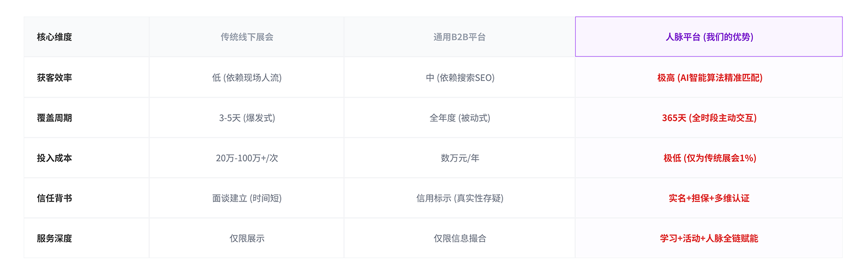
Task: Click the 中 (依赖搜索SEO) cell
Action: click(460, 78)
